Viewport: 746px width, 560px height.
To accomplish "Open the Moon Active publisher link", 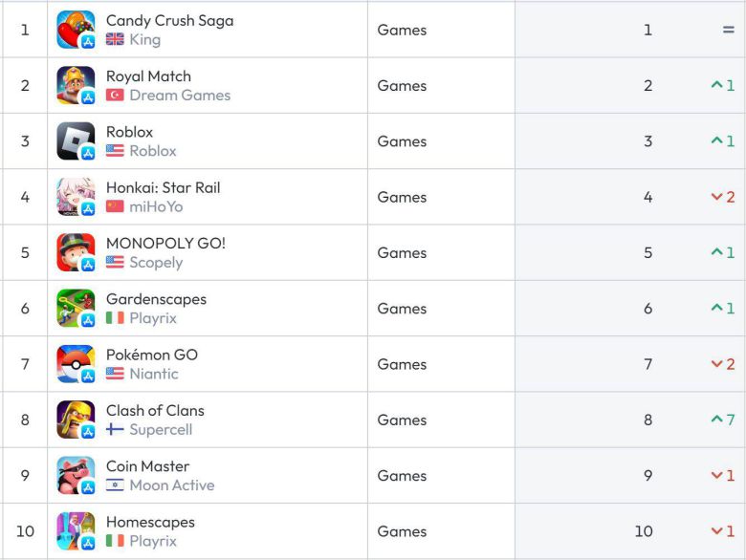I will (x=172, y=485).
